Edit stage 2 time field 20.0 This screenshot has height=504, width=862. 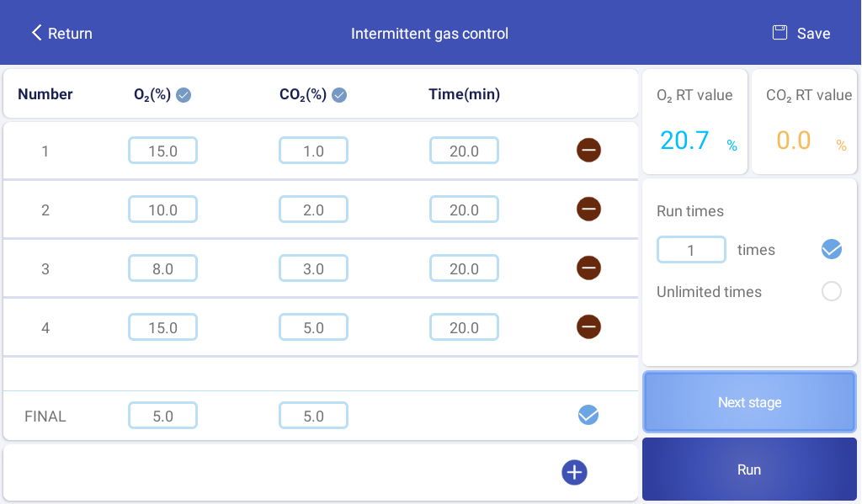tap(464, 210)
